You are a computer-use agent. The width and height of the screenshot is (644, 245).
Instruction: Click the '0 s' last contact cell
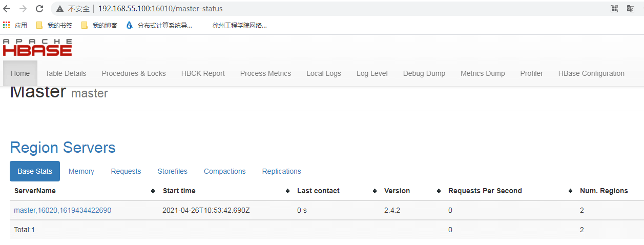[302, 210]
